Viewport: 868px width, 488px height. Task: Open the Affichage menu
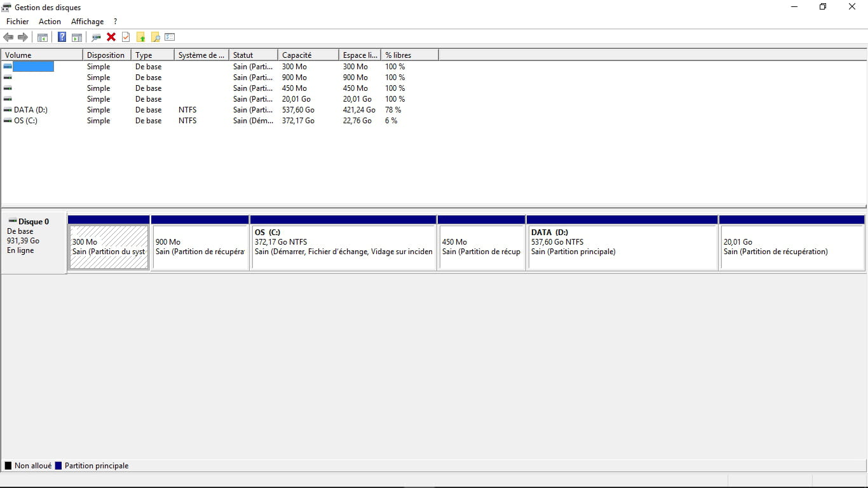pyautogui.click(x=87, y=22)
